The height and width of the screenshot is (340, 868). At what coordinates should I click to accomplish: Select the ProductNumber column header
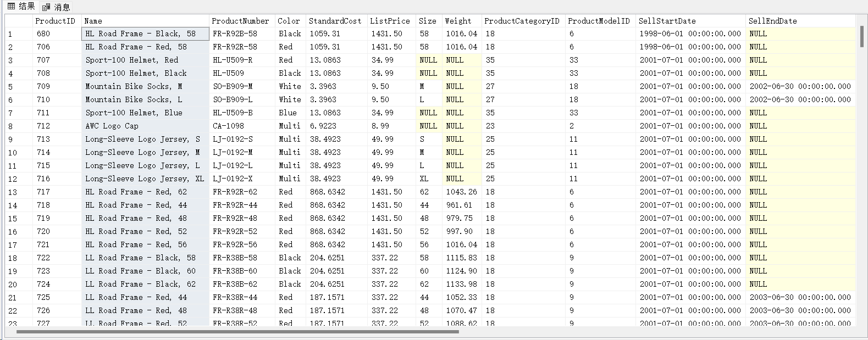[242, 21]
